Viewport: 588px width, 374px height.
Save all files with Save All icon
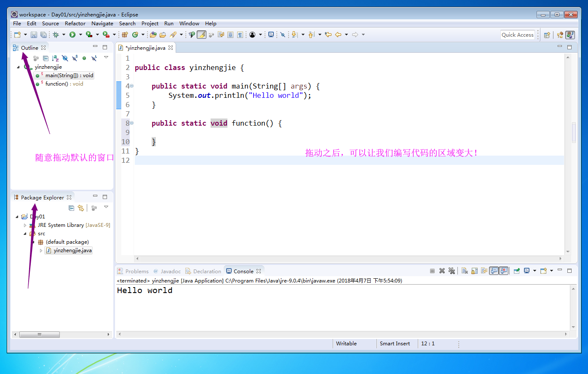(43, 35)
